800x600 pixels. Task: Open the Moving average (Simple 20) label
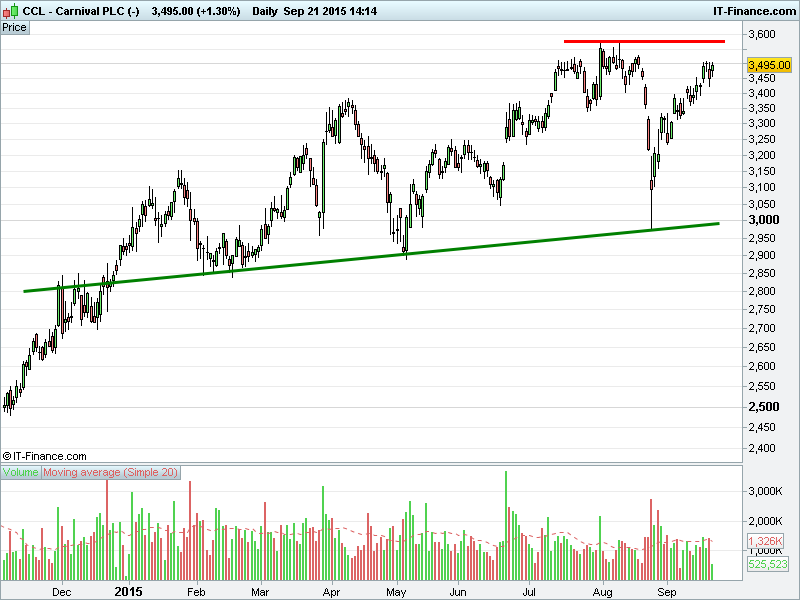tap(111, 472)
